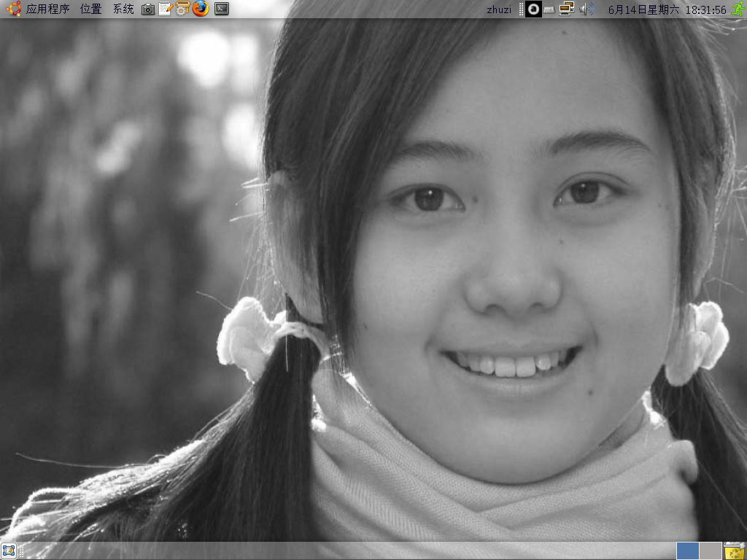
Task: Open the volume speaker control
Action: [587, 9]
